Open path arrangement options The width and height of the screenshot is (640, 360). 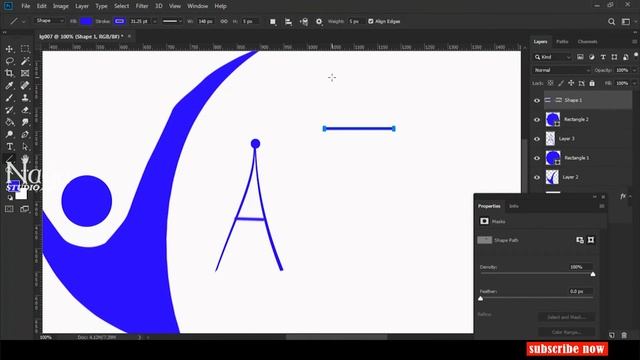tap(304, 22)
